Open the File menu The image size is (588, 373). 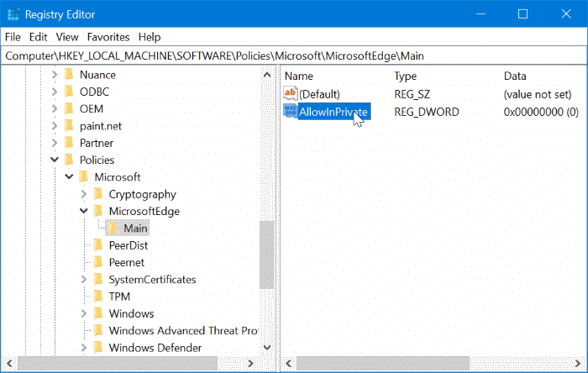tap(13, 37)
